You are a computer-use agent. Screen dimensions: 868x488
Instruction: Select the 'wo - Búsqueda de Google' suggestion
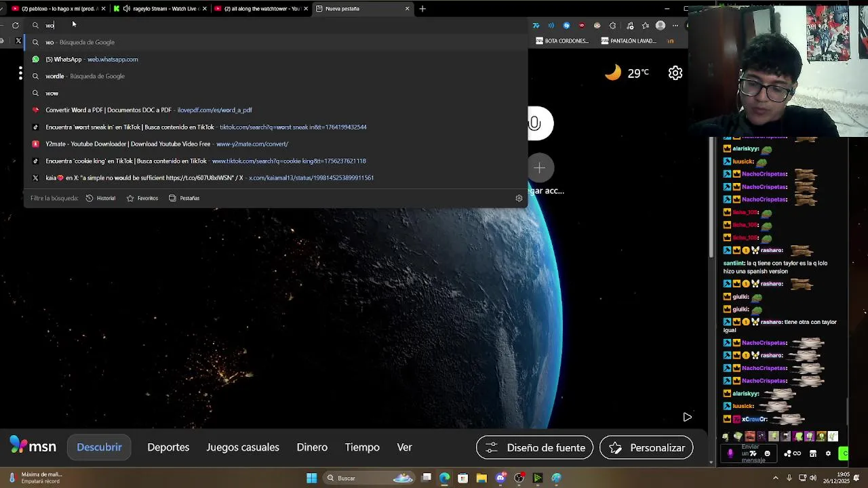275,42
